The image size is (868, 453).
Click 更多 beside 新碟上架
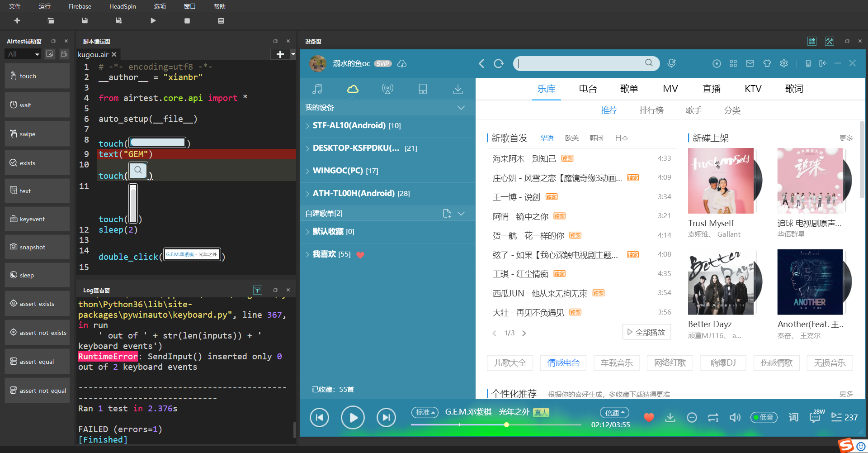(x=846, y=138)
